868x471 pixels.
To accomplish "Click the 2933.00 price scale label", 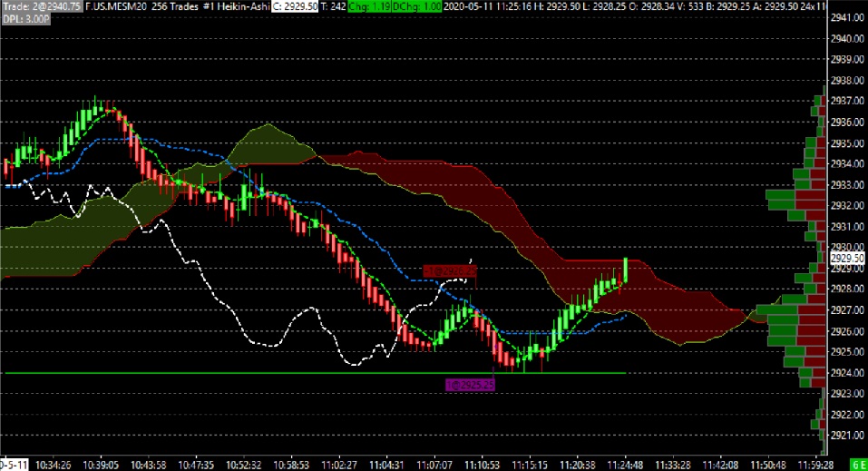I will pos(847,184).
